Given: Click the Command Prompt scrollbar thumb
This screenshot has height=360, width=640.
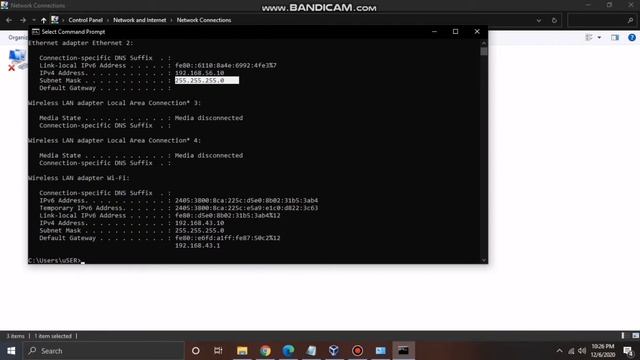Looking at the screenshot, I should [x=484, y=51].
